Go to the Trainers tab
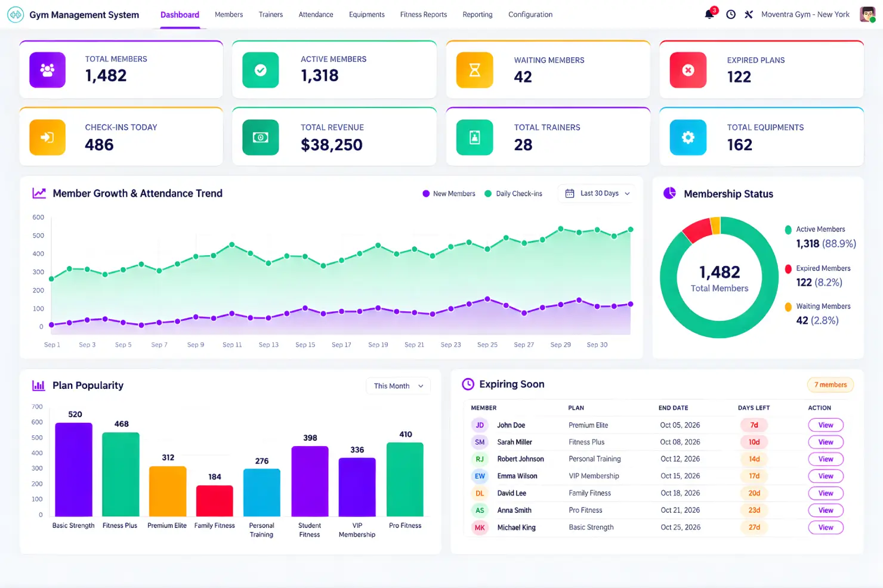This screenshot has width=883, height=588. pyautogui.click(x=271, y=14)
